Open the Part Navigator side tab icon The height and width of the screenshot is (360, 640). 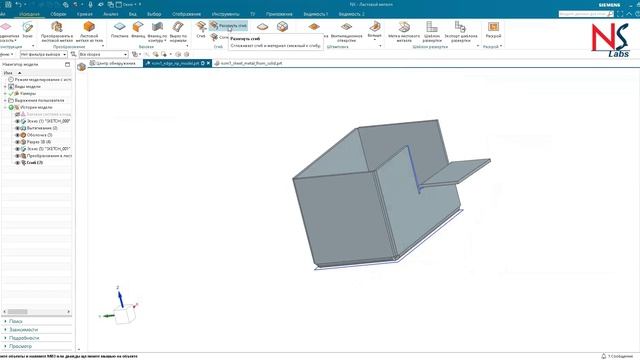[81, 67]
